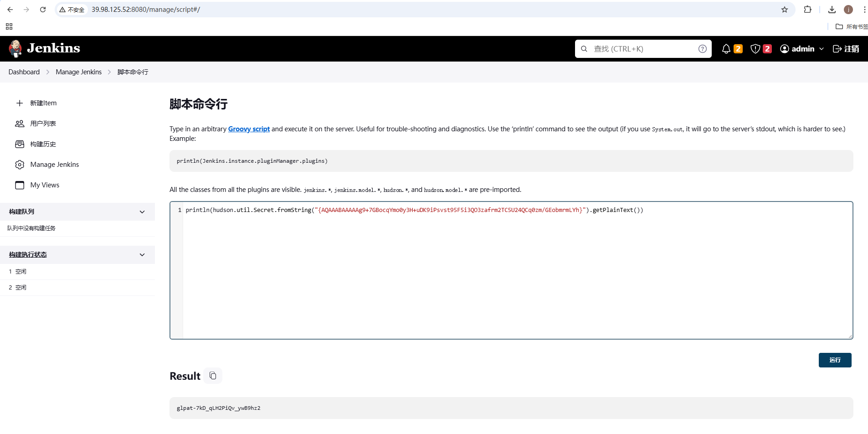
Task: Click the search help question mark icon
Action: click(702, 49)
